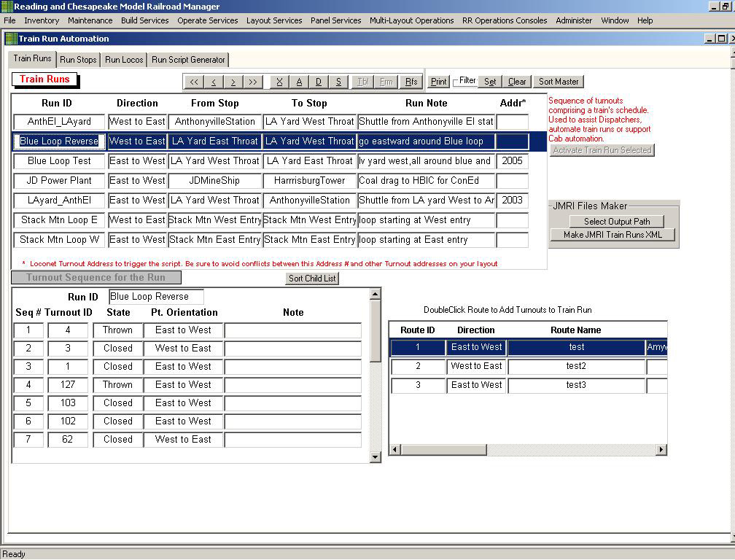735x560 pixels.
Task: Open the Administer menu
Action: point(574,20)
